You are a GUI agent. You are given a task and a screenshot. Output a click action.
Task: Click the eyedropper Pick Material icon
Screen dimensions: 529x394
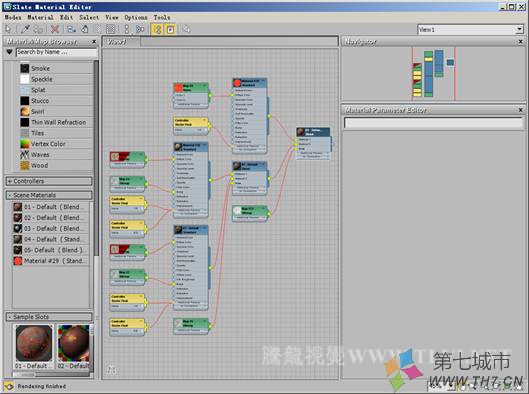[x=25, y=29]
